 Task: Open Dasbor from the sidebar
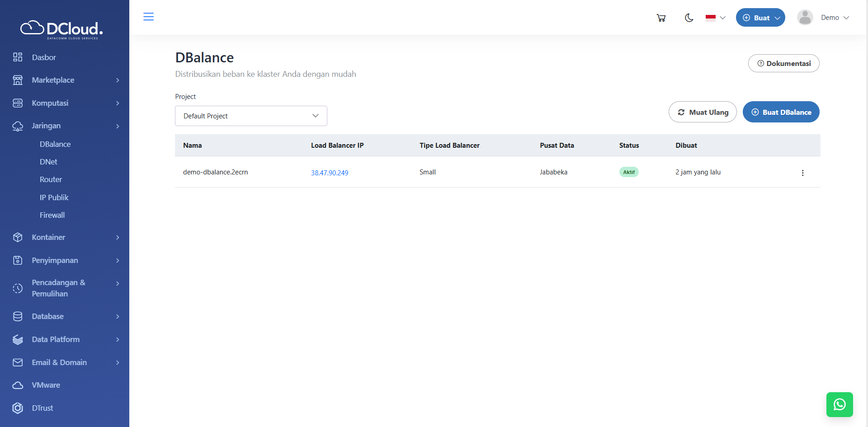pyautogui.click(x=44, y=57)
